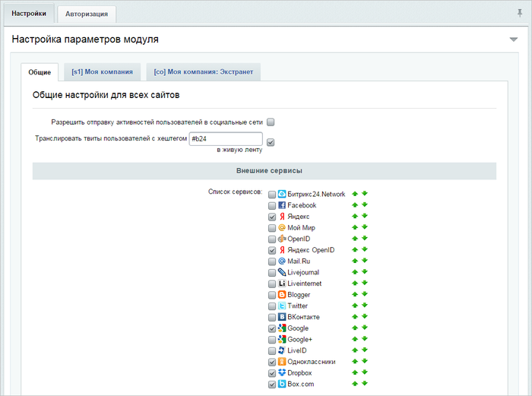Click the Битрикс24.Network service icon
Viewport: 532px width, 396px height.
(282, 194)
